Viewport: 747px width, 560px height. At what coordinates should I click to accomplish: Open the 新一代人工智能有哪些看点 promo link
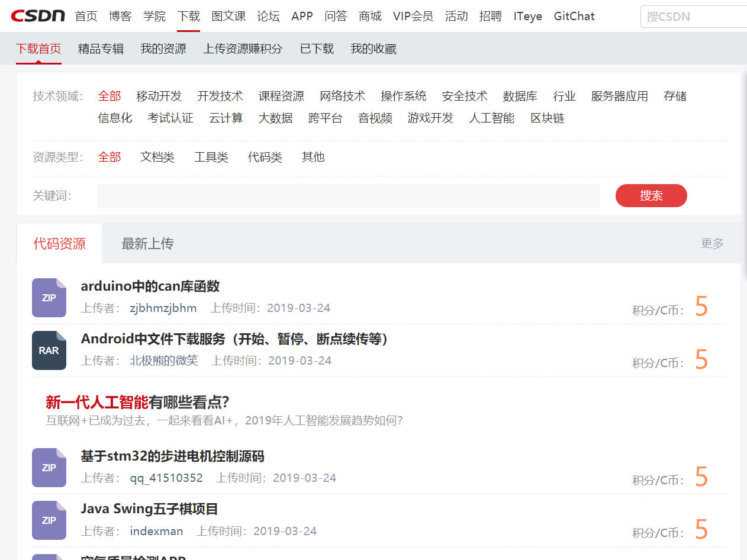point(137,403)
